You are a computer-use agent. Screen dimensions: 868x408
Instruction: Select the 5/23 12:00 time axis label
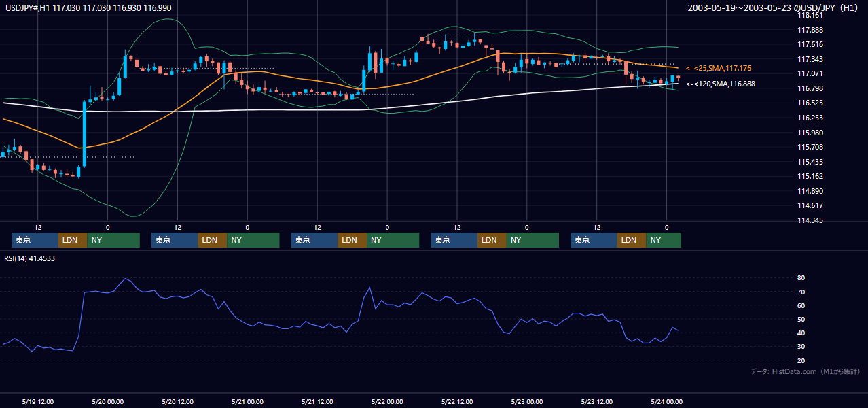coord(597,401)
